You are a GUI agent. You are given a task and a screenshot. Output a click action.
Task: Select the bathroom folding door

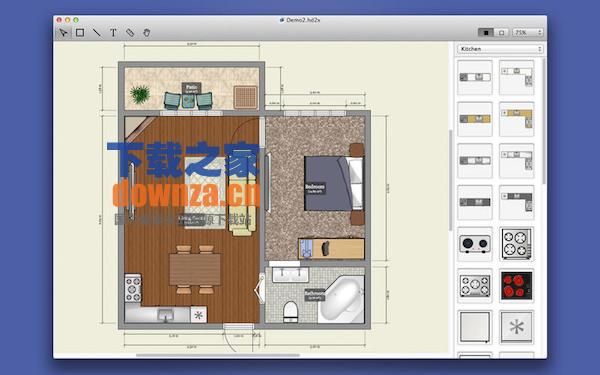(260, 289)
